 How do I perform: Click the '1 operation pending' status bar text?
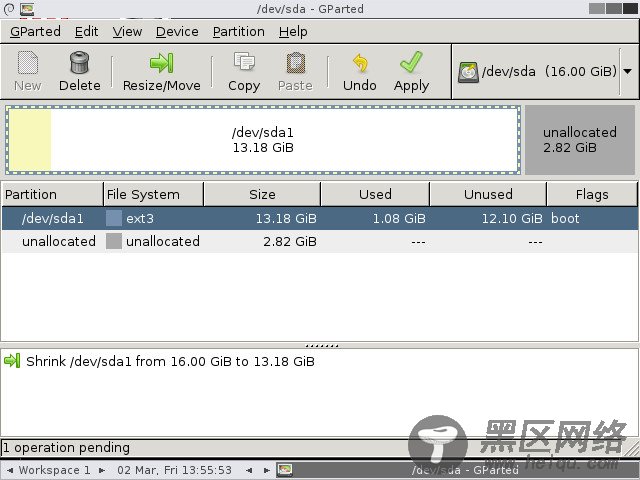(x=66, y=448)
